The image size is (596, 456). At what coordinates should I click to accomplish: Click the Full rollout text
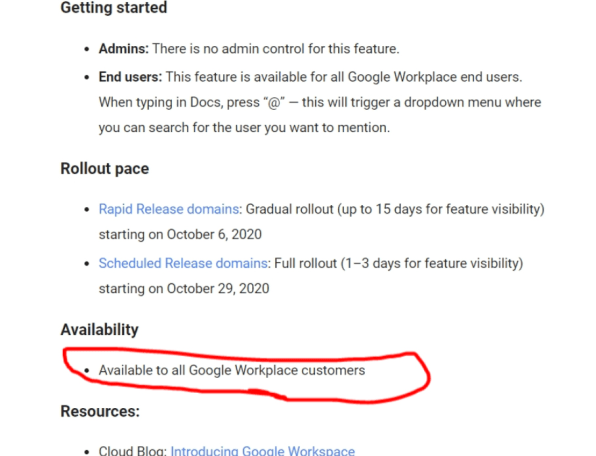pyautogui.click(x=305, y=263)
